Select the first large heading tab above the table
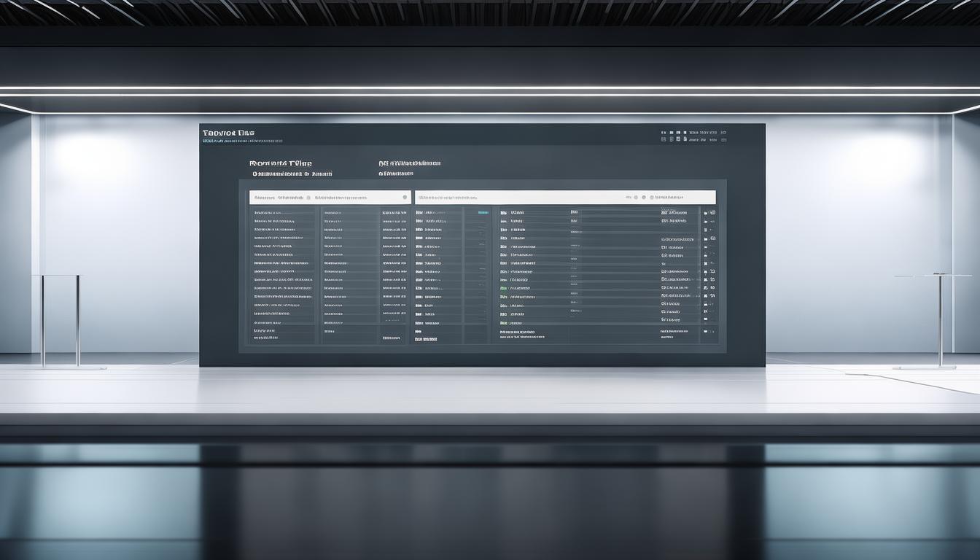This screenshot has height=560, width=980. (x=281, y=164)
